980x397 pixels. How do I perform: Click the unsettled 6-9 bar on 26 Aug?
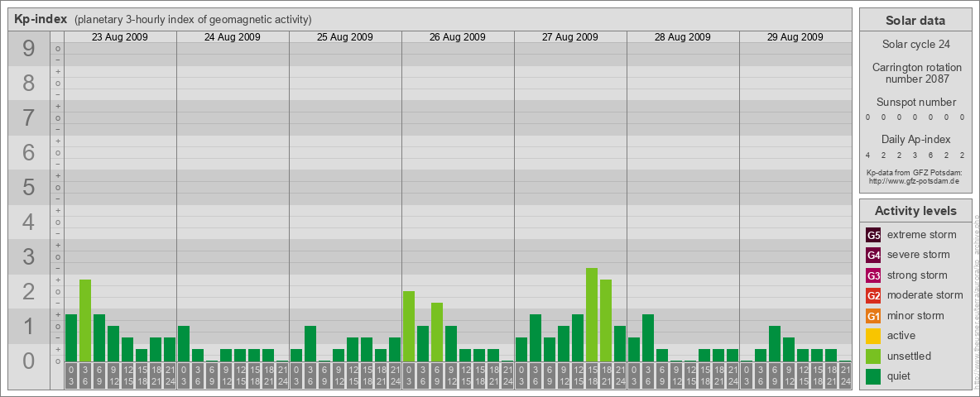(x=437, y=332)
